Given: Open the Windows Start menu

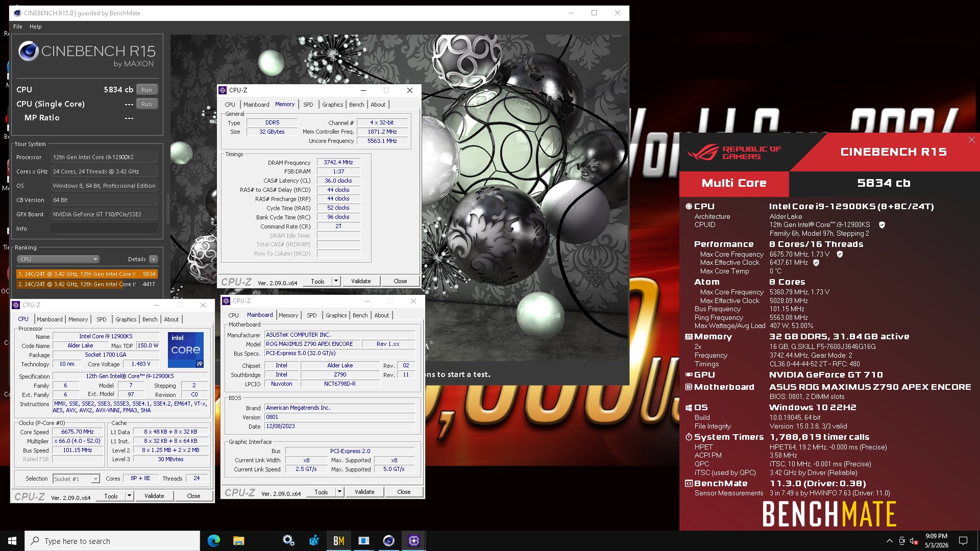Looking at the screenshot, I should (12, 541).
